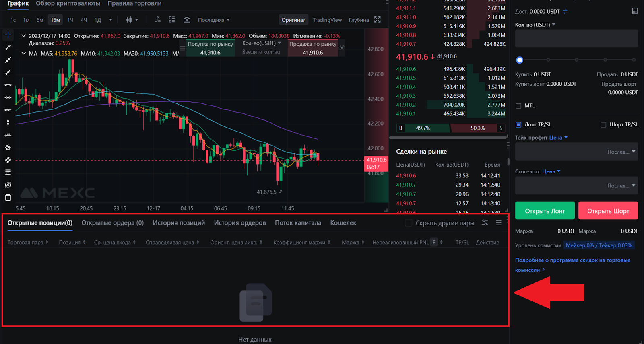Viewport: 644px width, 344px height.
Task: Click the fullscreen expand chart icon
Action: click(378, 20)
